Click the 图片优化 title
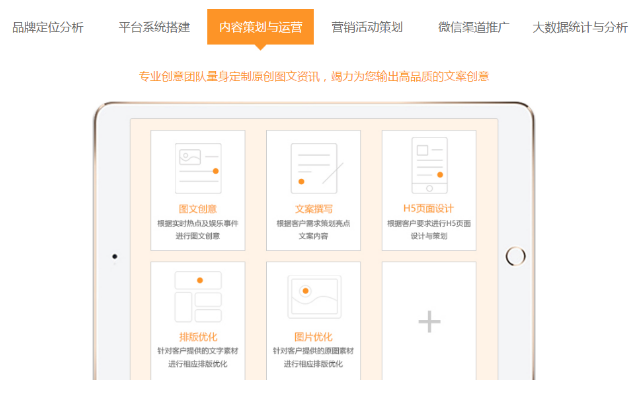The width and height of the screenshot is (640, 402). (313, 337)
